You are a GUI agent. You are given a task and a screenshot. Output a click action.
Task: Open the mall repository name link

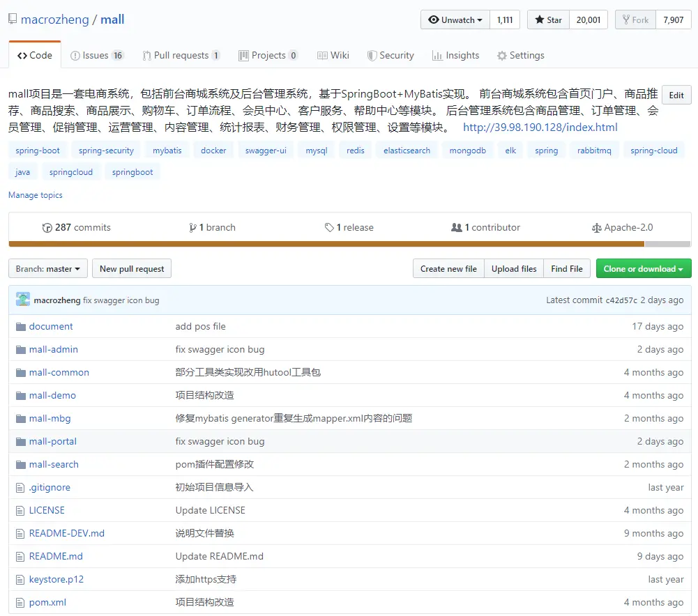pos(112,20)
